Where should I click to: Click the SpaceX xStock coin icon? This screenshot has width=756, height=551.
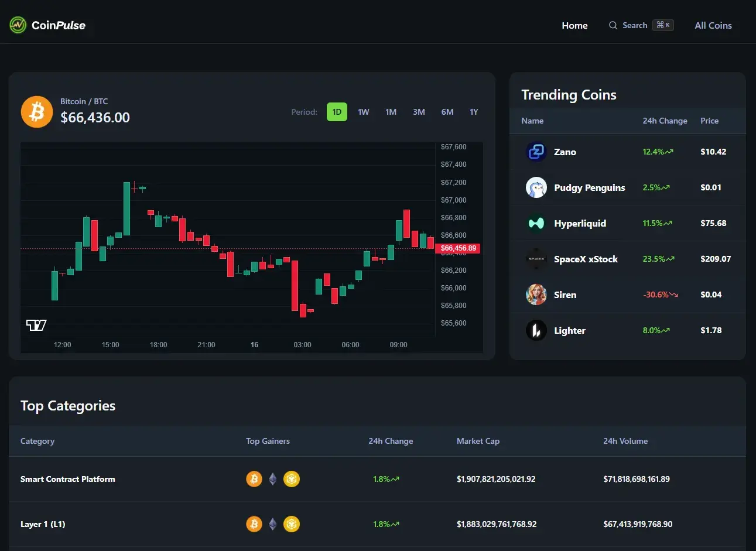tap(536, 259)
